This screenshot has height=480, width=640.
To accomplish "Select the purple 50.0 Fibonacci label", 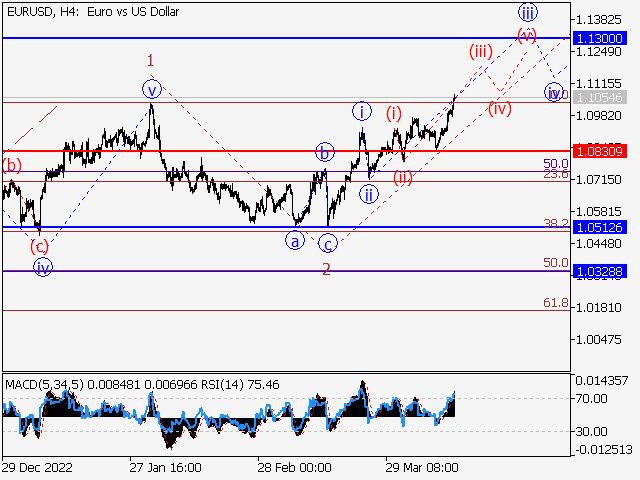I will (x=556, y=164).
